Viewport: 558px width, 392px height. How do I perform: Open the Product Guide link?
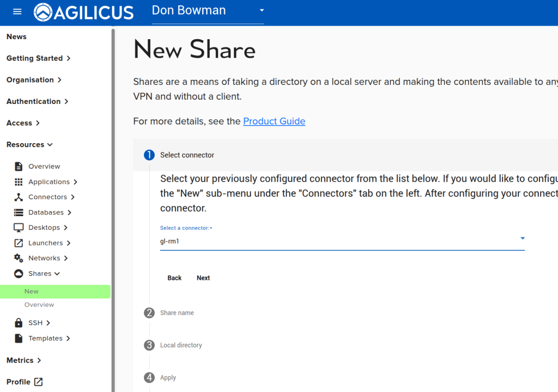[274, 121]
